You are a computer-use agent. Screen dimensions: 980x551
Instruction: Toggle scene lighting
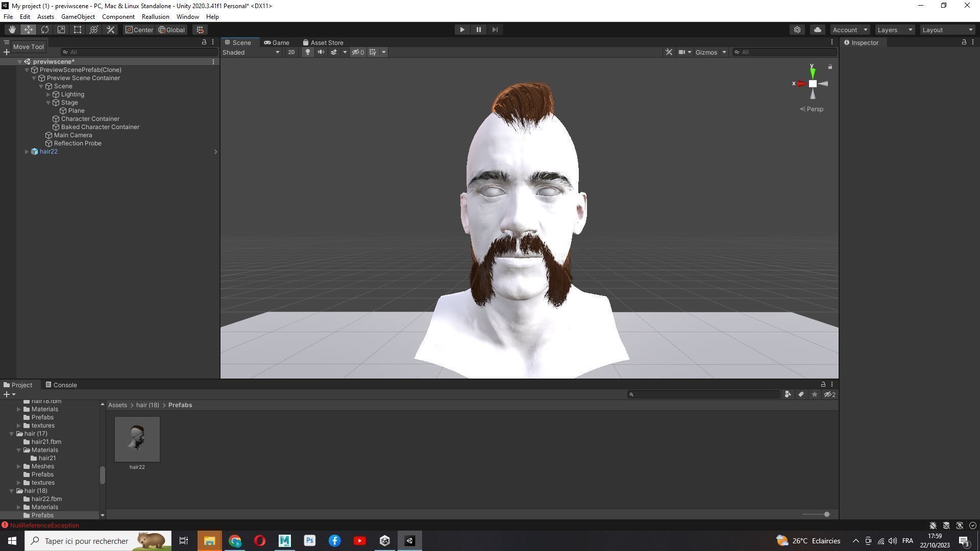click(x=307, y=52)
